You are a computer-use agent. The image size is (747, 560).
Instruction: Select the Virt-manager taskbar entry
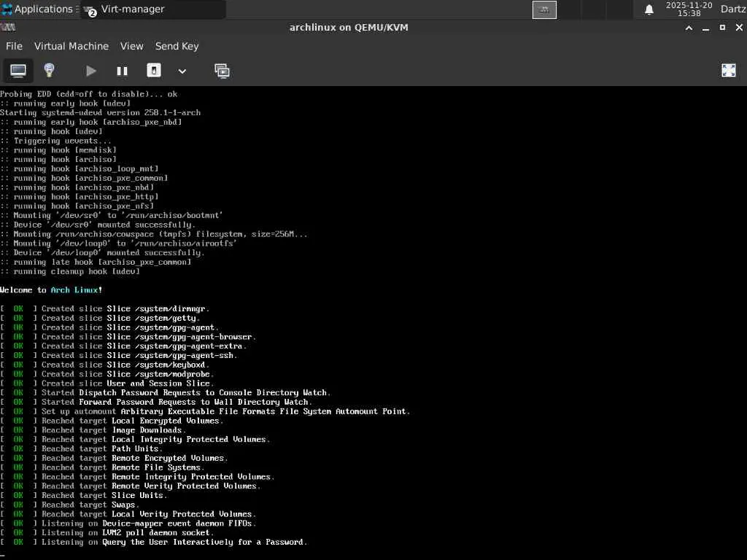pyautogui.click(x=152, y=9)
